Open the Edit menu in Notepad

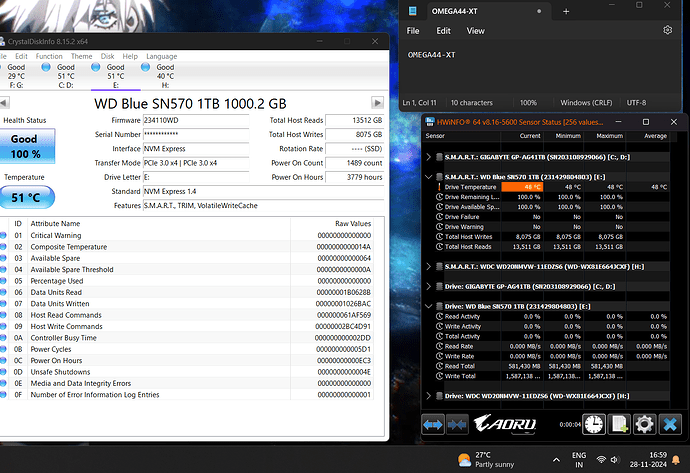click(443, 31)
